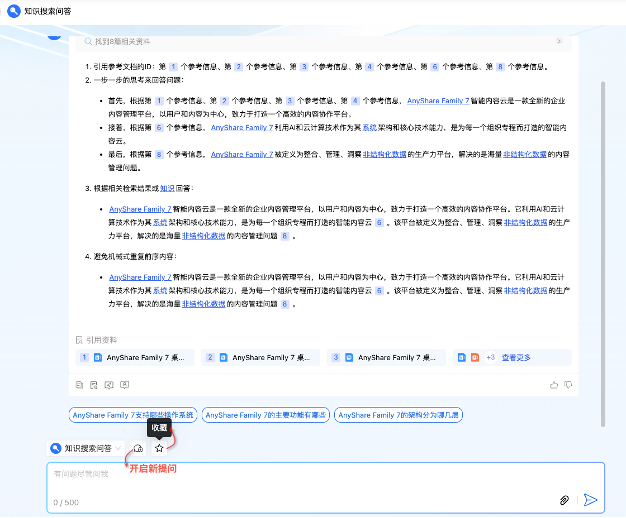Image resolution: width=626 pixels, height=518 pixels.
Task: Click the 知识搜索问答 logo in the header
Action: pos(14,11)
